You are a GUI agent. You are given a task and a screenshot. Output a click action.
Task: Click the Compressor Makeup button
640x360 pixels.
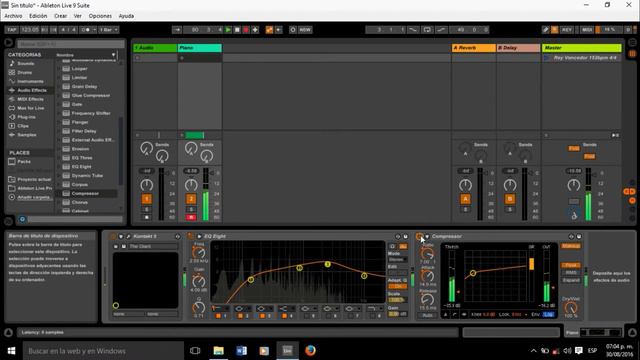pos(571,246)
